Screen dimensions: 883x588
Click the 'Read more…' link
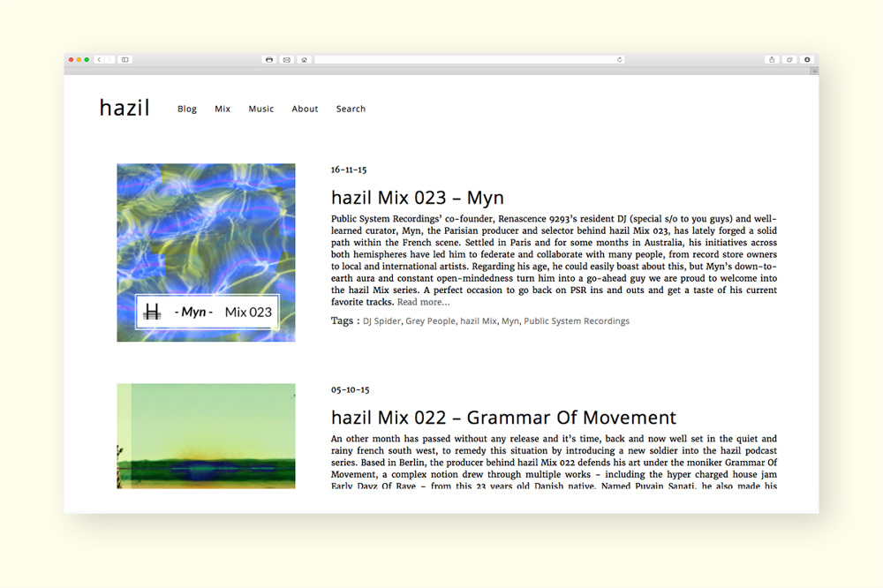pyautogui.click(x=423, y=302)
